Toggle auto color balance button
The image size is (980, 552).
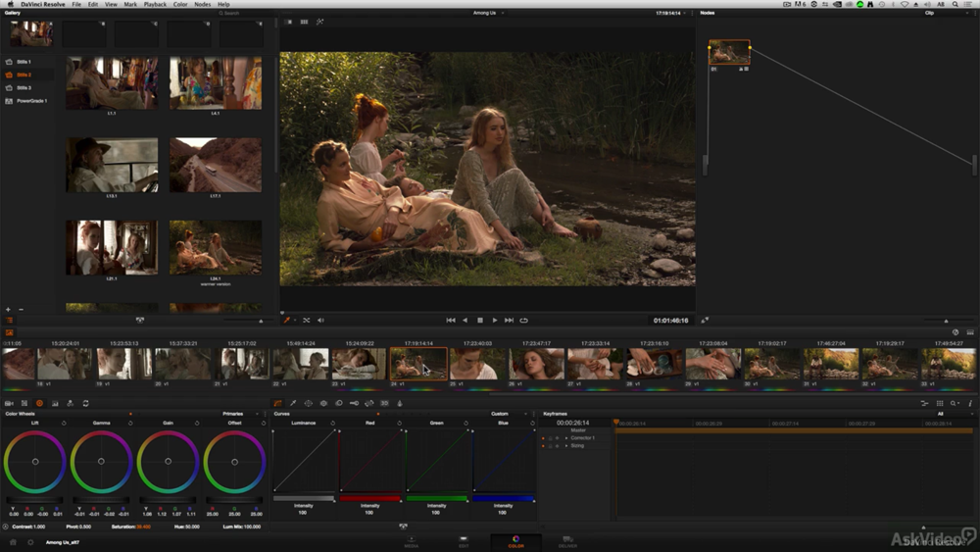pyautogui.click(x=5, y=527)
